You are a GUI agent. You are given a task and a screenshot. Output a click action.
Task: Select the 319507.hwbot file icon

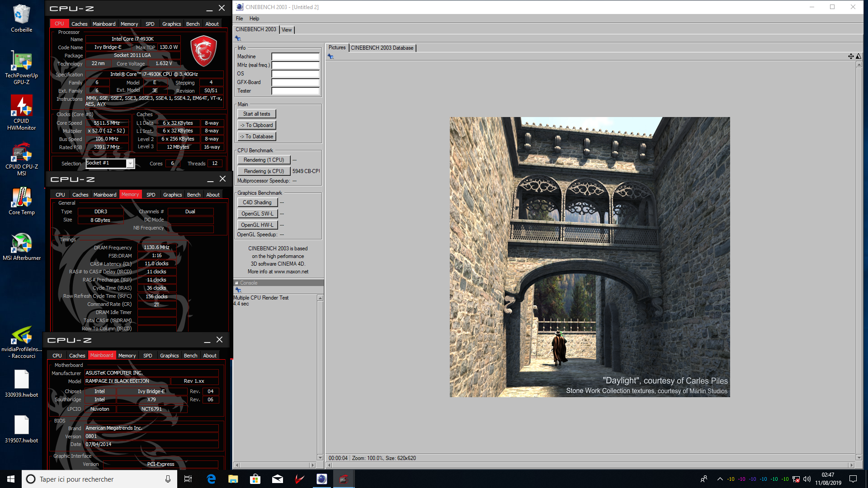(21, 429)
